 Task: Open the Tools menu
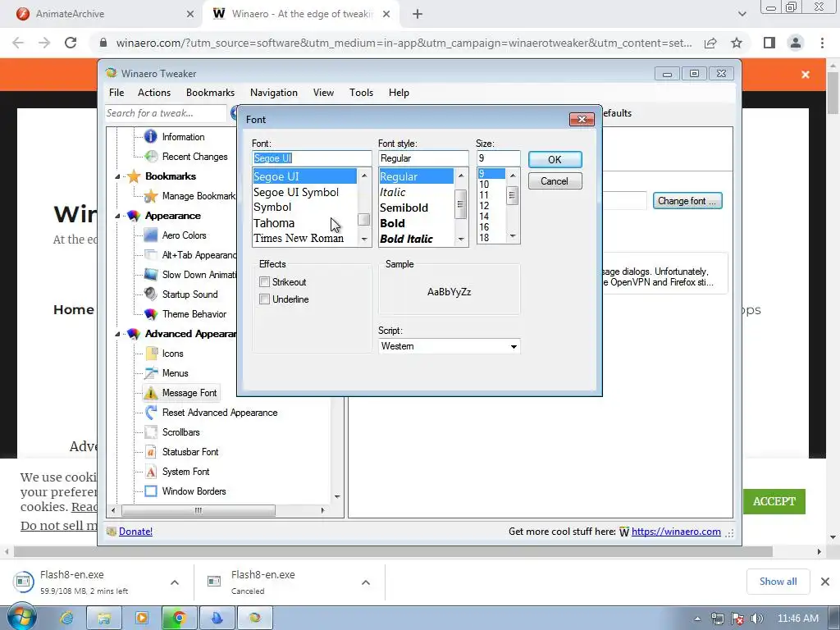click(361, 93)
